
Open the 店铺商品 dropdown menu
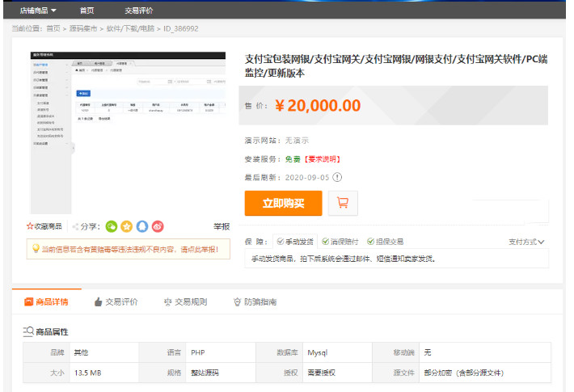pyautogui.click(x=38, y=11)
